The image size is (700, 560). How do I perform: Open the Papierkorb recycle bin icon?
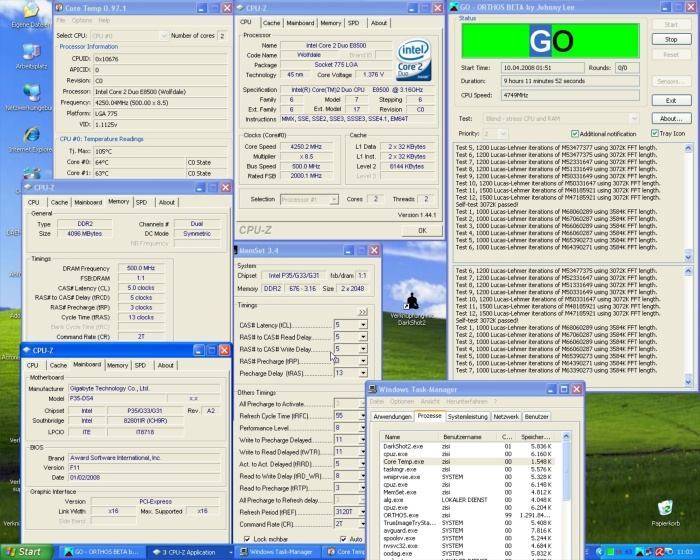pyautogui.click(x=665, y=514)
